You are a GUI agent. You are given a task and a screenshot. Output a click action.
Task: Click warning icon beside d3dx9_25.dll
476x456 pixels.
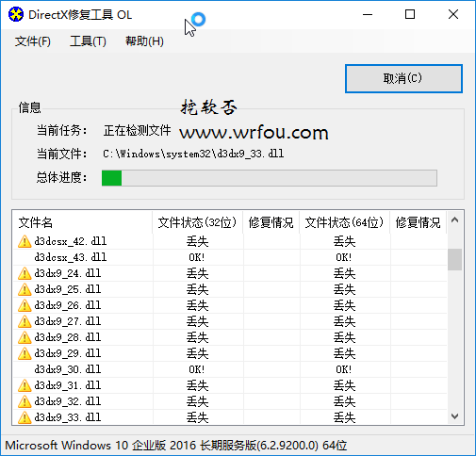25,289
